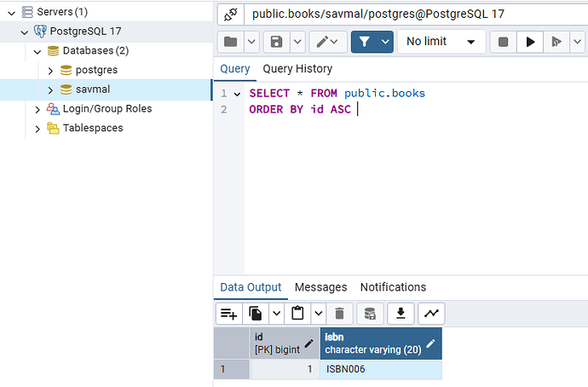Click the pencil icon in id column header

click(x=308, y=344)
